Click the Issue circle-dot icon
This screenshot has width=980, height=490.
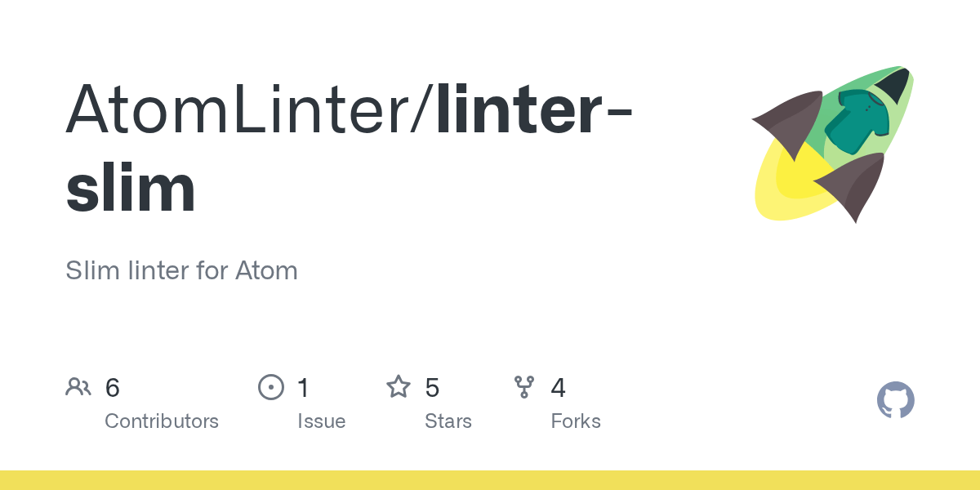click(x=270, y=387)
